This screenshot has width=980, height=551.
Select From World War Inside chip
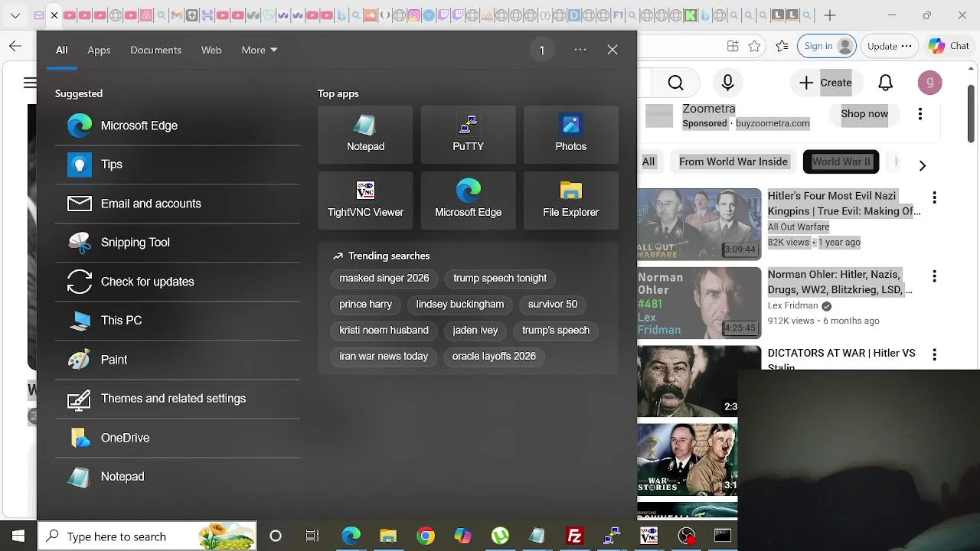[x=733, y=161]
